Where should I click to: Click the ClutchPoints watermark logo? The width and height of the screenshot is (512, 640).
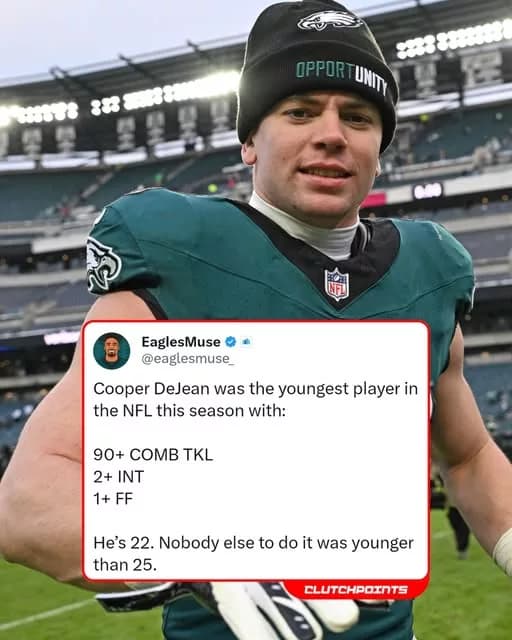point(356,590)
